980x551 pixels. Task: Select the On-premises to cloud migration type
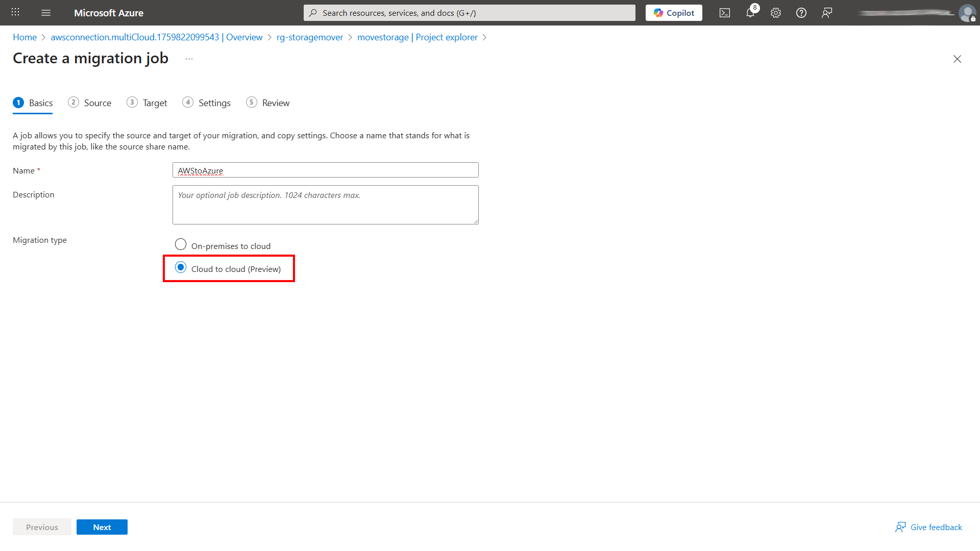coord(181,244)
